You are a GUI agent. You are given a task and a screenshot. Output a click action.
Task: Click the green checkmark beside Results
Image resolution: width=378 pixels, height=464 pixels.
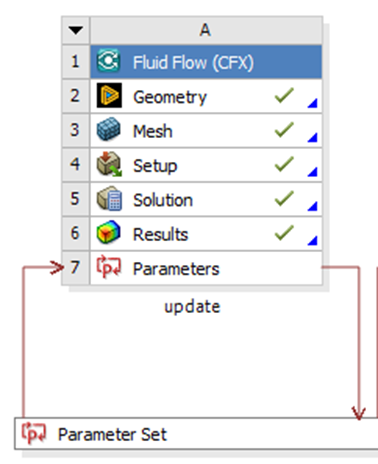[x=284, y=233]
